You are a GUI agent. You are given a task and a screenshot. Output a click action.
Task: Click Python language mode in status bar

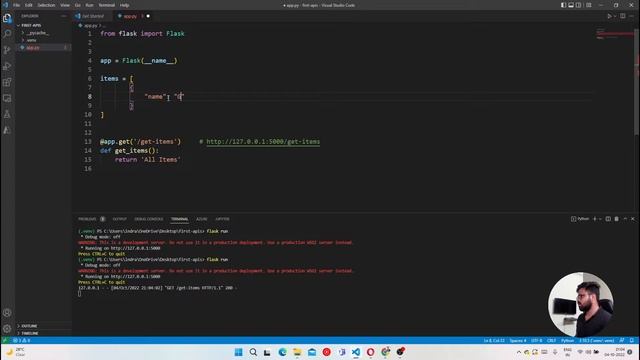pyautogui.click(x=567, y=340)
